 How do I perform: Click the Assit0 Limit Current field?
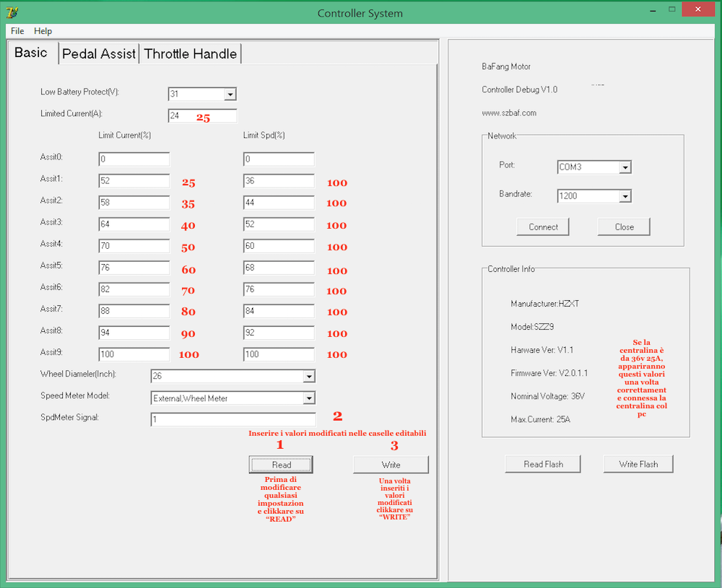coord(134,159)
